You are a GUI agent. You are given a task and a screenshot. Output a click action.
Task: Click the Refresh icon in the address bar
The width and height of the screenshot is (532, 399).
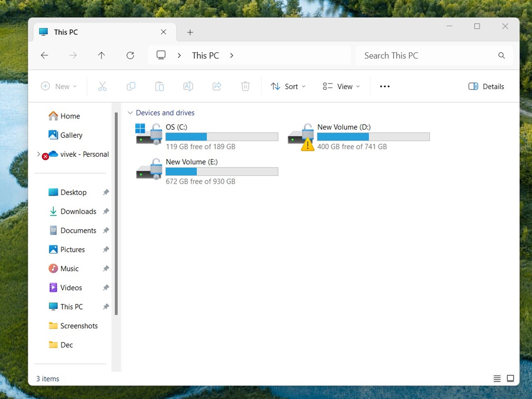[x=130, y=55]
